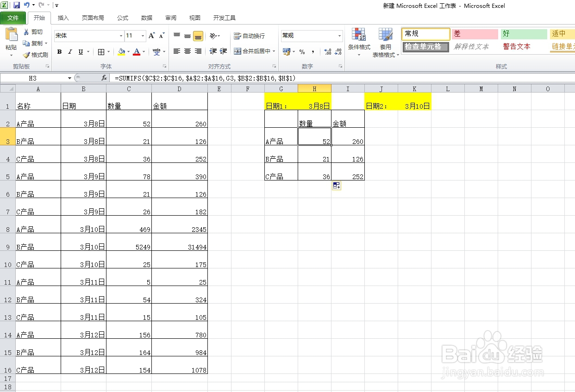Open the File (文件) tab

(13, 18)
